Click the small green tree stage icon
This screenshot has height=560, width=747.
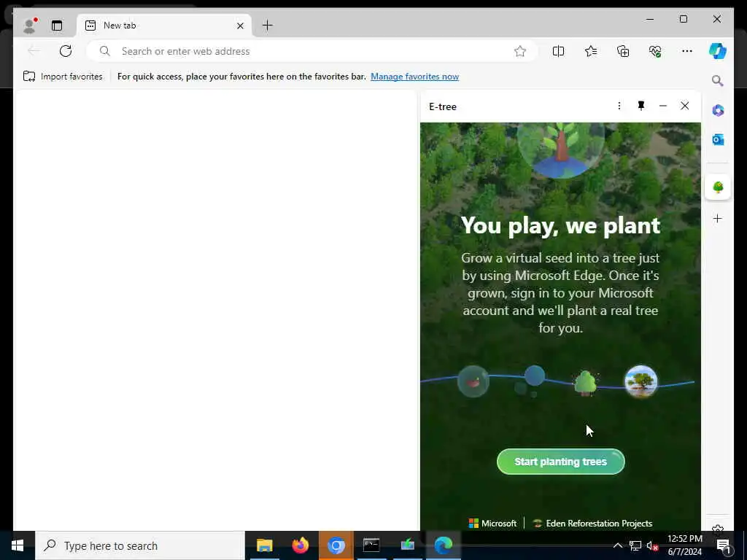tap(586, 382)
